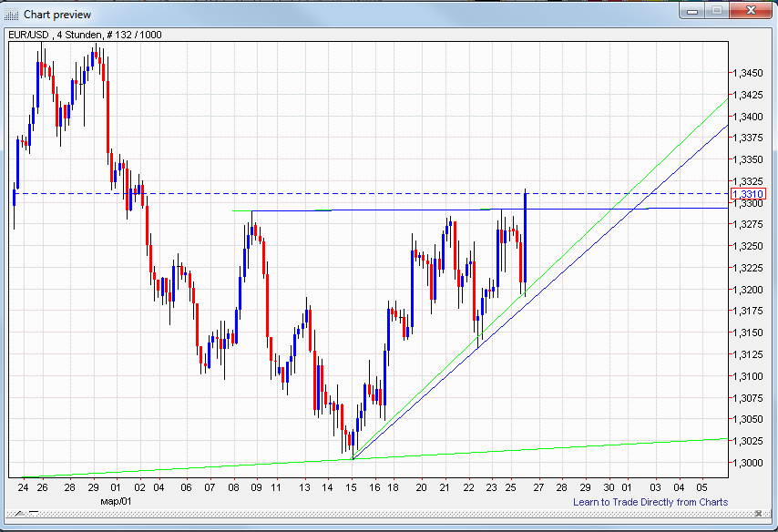Click the 1,3275 price axis label
778x532 pixels.
click(x=748, y=224)
